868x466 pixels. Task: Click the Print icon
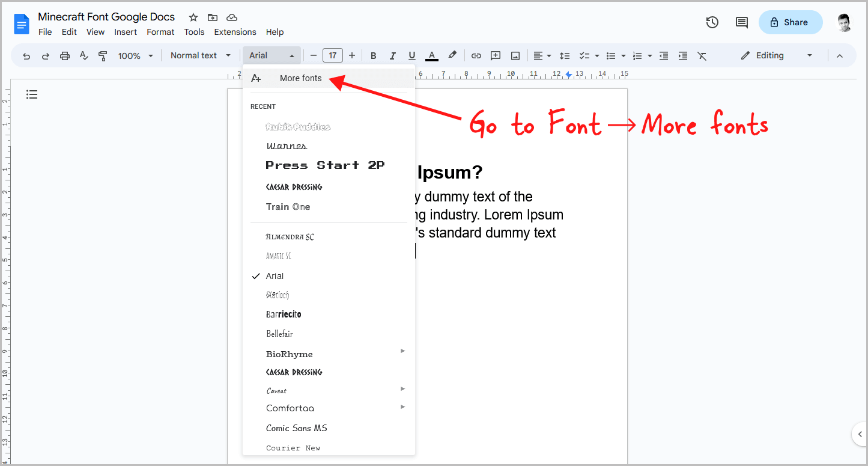[x=65, y=56]
